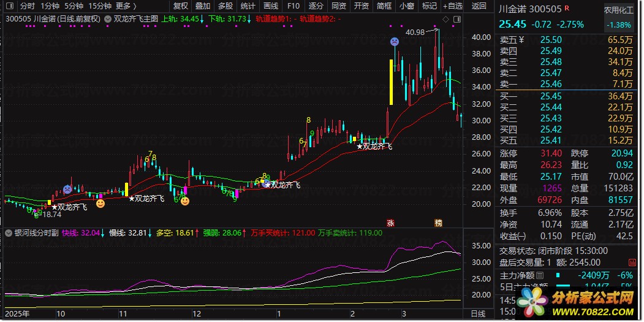Add stock via +自选 button
The width and height of the screenshot is (644, 322).
pyautogui.click(x=453, y=6)
